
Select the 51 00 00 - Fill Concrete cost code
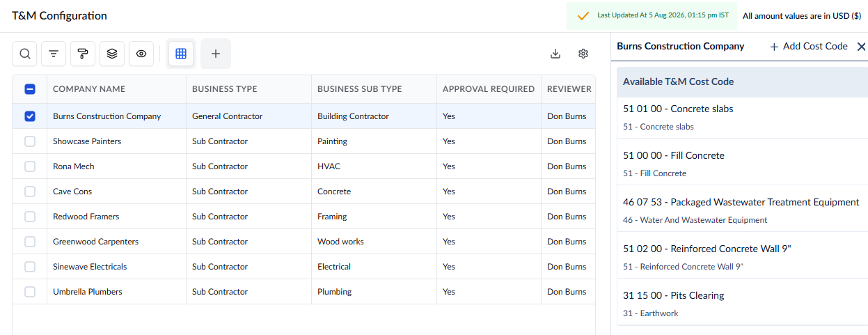[x=742, y=162]
